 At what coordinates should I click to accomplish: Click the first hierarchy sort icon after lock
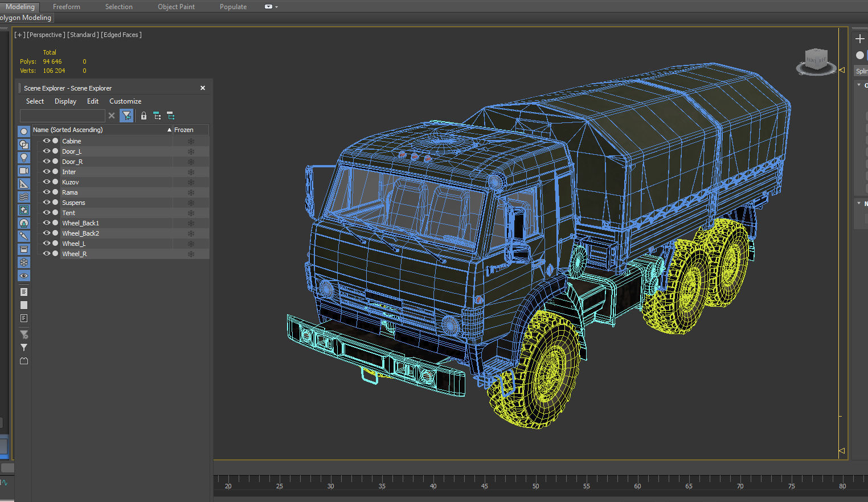click(157, 116)
